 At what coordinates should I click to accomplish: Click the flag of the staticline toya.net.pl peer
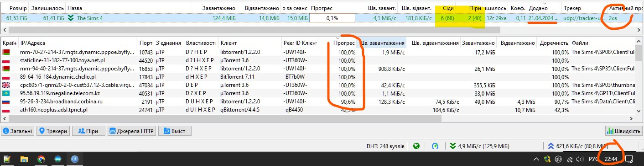(6, 60)
